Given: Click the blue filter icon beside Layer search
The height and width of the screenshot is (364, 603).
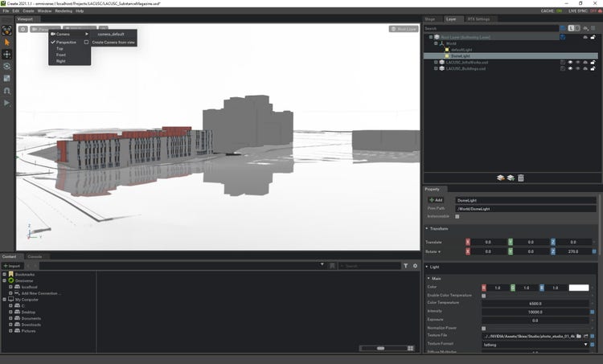Looking at the screenshot, I should point(563,28).
